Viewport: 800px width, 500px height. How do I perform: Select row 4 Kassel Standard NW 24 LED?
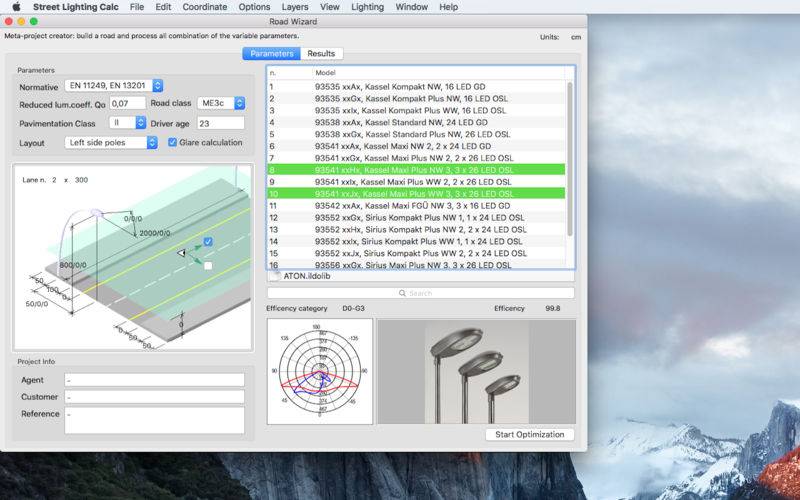(416, 122)
